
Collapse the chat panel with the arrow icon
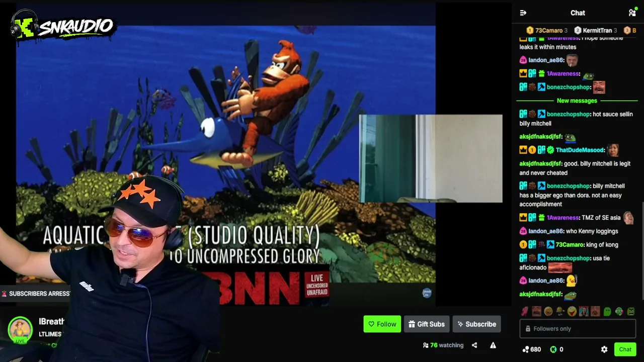click(x=523, y=13)
